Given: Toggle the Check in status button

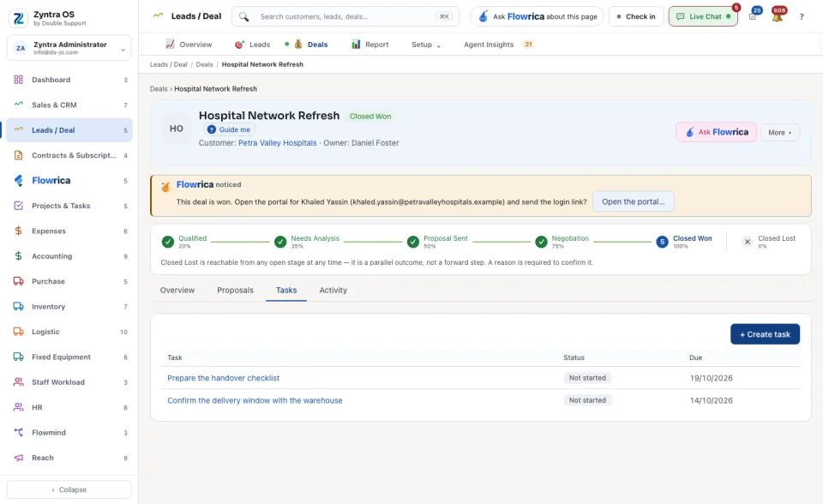Looking at the screenshot, I should point(636,17).
